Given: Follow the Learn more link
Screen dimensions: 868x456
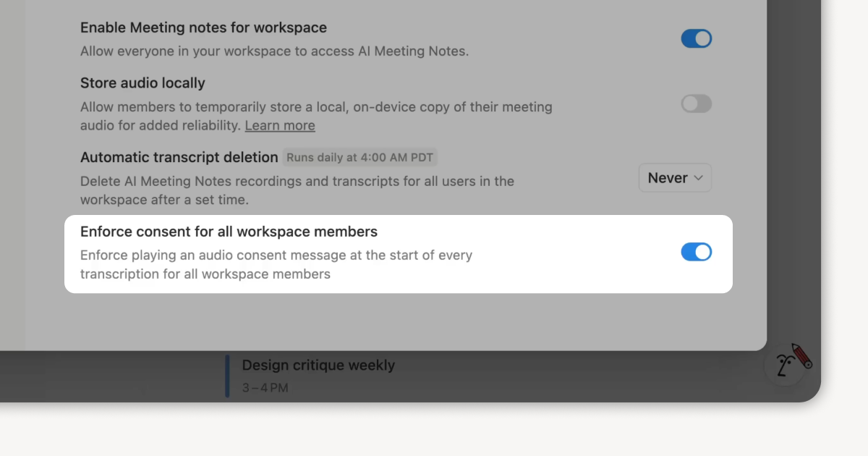Looking at the screenshot, I should 280,125.
